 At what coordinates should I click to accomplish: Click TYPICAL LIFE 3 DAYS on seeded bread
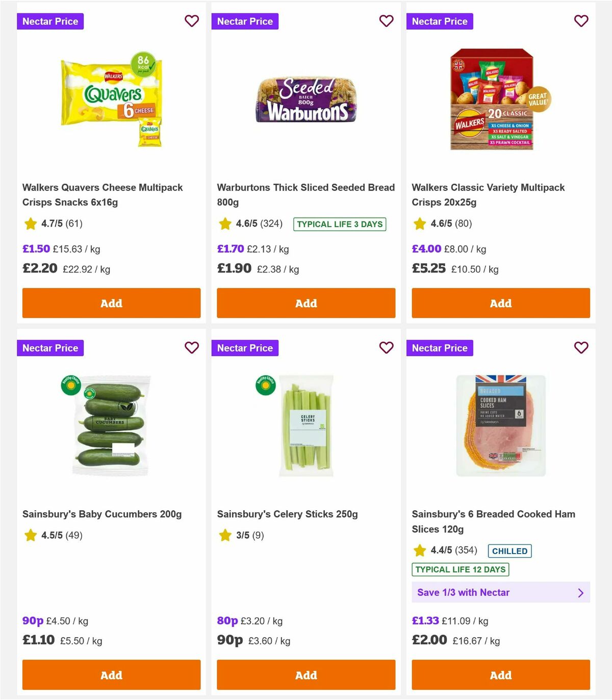(340, 224)
